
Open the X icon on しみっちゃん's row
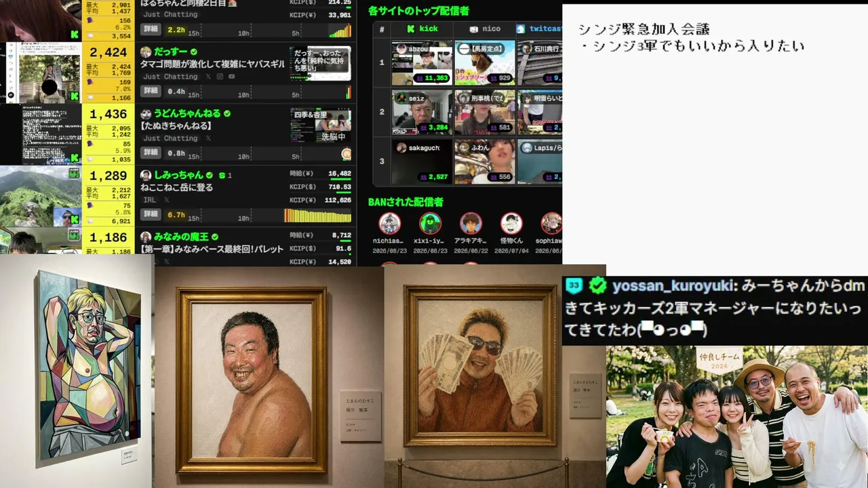pos(167,200)
